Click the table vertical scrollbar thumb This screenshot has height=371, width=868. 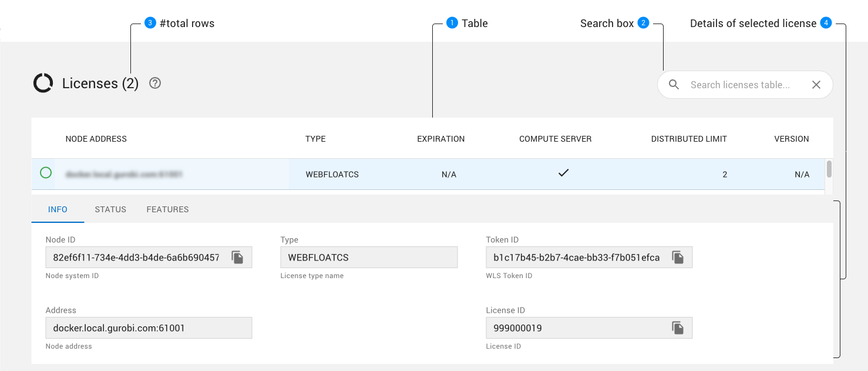(x=829, y=169)
